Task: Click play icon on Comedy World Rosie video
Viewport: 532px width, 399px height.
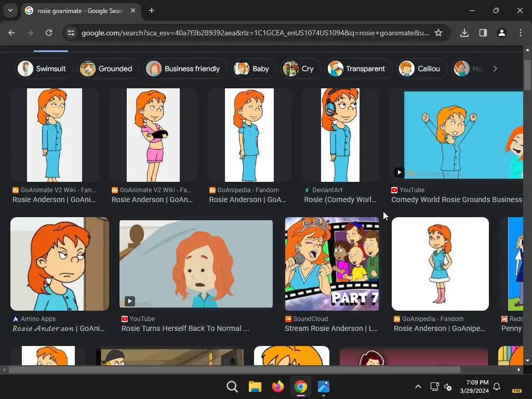Action: tap(399, 172)
